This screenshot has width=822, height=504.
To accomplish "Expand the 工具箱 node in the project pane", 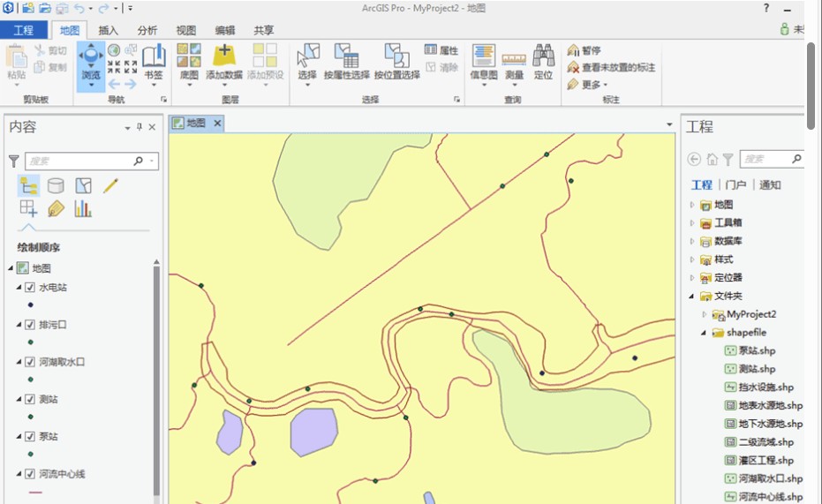I will pyautogui.click(x=692, y=223).
